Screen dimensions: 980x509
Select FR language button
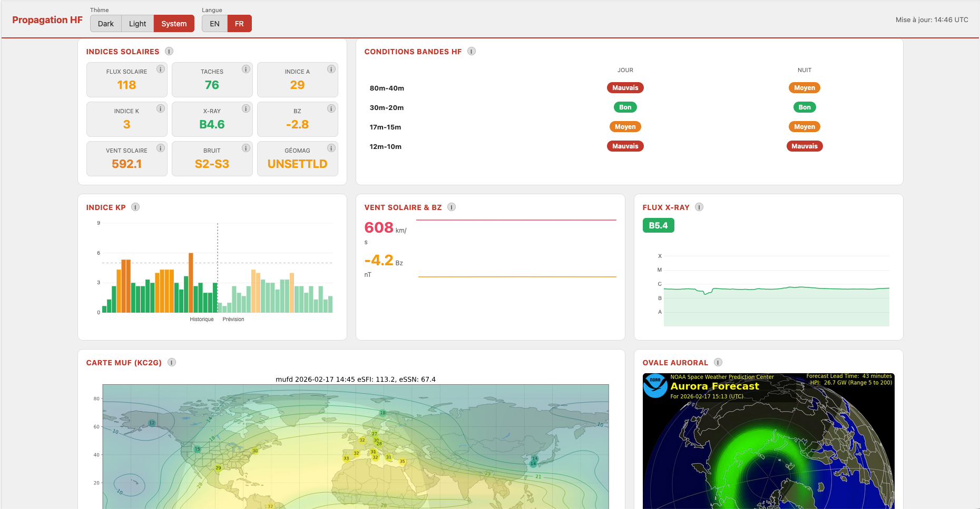click(x=239, y=24)
